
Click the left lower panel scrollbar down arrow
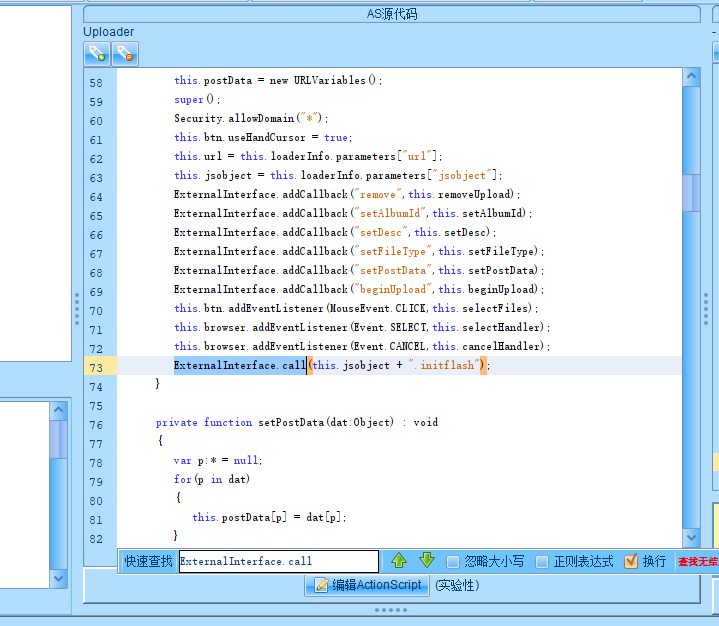[58, 579]
